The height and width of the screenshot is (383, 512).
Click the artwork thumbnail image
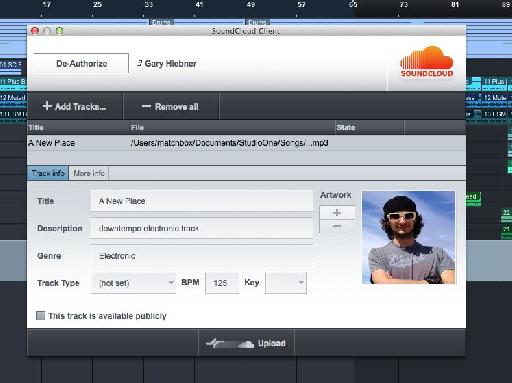(408, 237)
